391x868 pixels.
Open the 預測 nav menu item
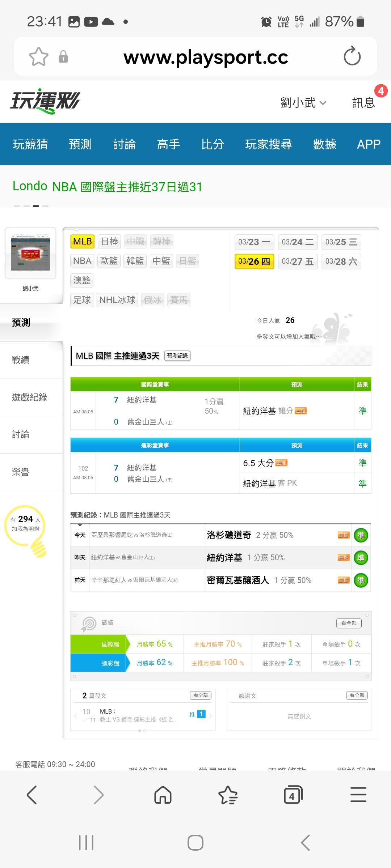click(80, 144)
